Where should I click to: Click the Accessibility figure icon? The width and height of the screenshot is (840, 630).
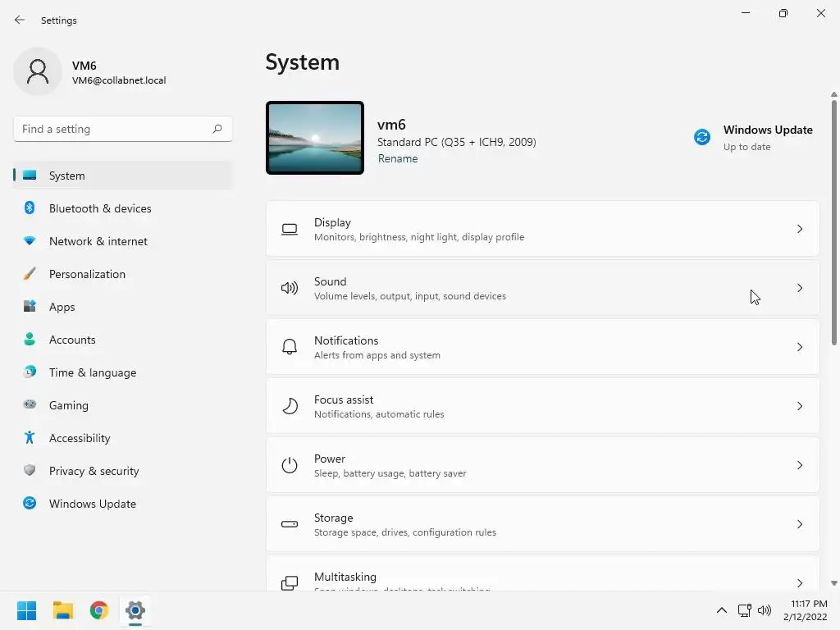pos(30,438)
